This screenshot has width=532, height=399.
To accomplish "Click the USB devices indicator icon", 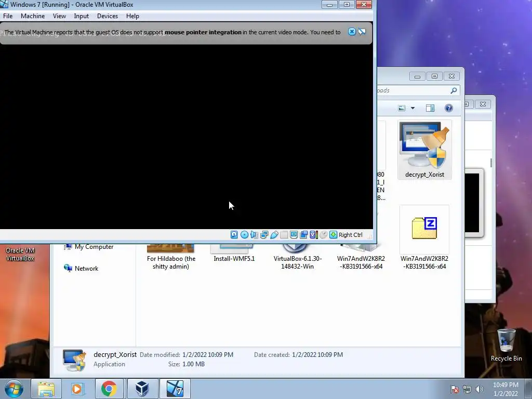I will tap(274, 235).
